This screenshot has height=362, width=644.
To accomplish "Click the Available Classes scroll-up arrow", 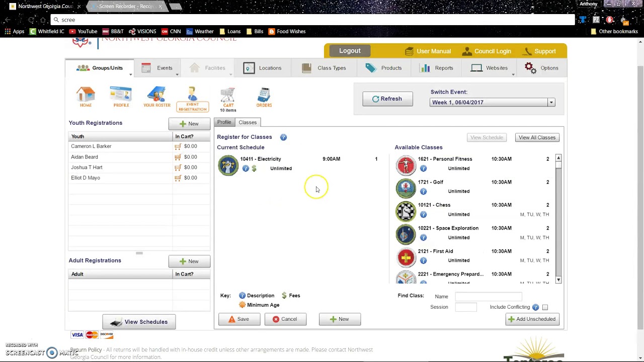I will 558,158.
